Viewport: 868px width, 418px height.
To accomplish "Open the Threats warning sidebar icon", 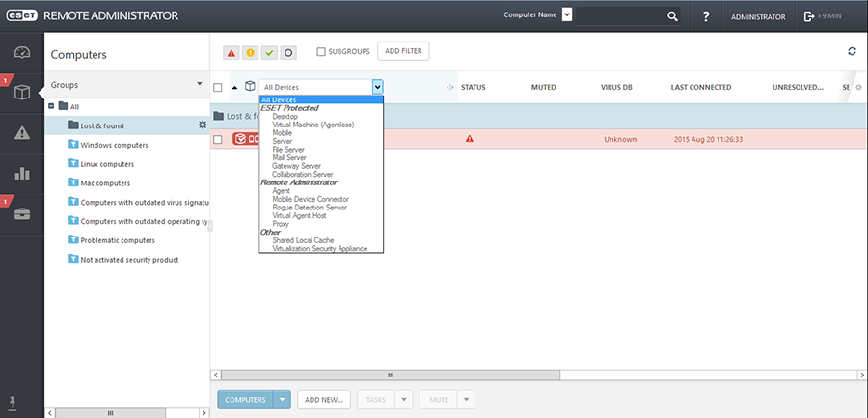I will [x=22, y=132].
